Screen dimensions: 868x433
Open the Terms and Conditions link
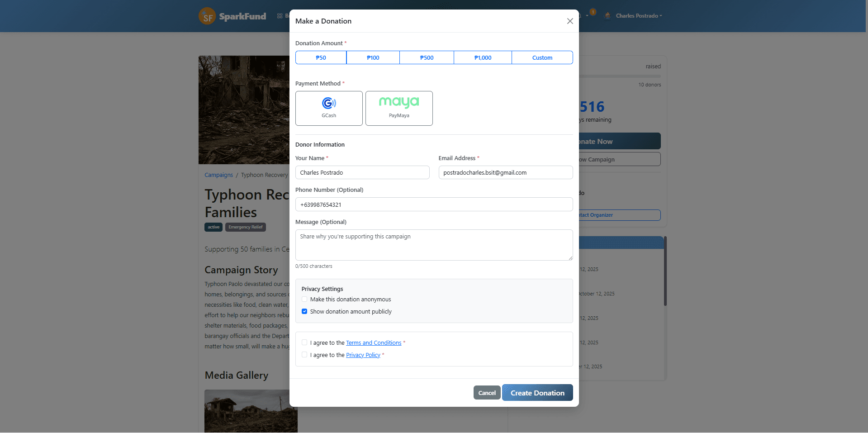(x=374, y=343)
